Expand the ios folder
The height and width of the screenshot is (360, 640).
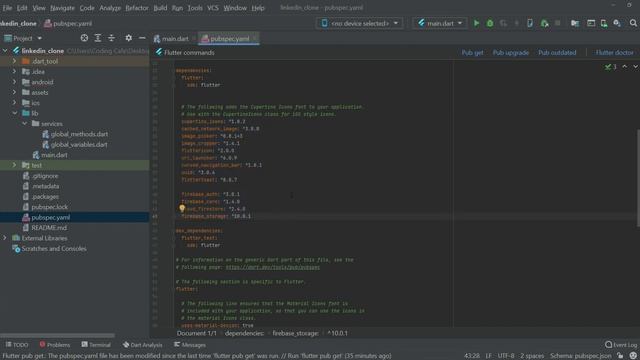tap(14, 103)
